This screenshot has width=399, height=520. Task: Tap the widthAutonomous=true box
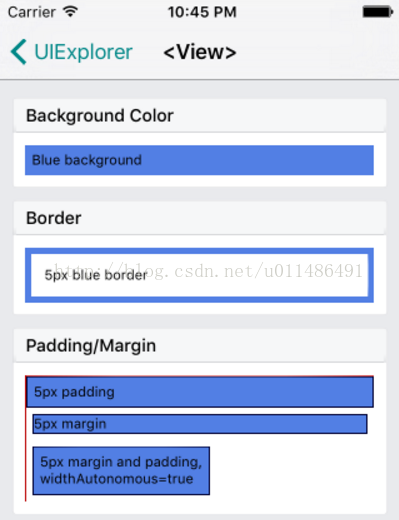click(x=121, y=471)
